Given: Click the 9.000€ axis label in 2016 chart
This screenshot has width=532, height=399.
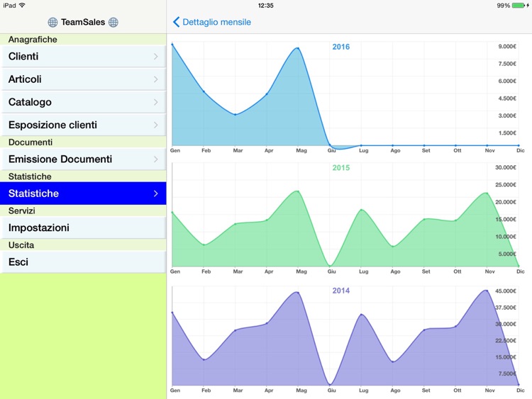Looking at the screenshot, I should pos(507,47).
